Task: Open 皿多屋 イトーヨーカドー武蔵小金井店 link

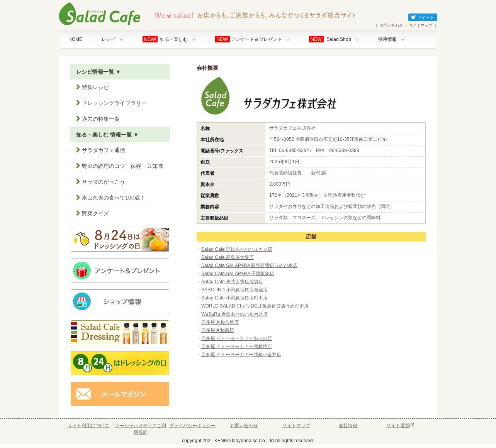Action: click(x=241, y=355)
